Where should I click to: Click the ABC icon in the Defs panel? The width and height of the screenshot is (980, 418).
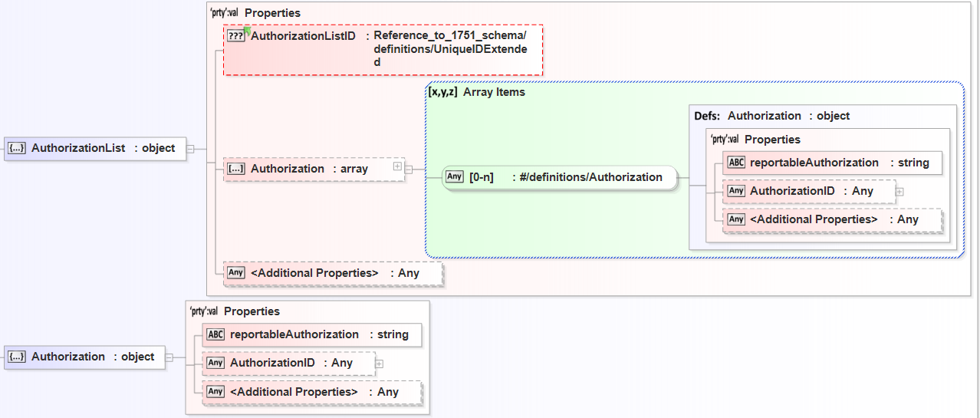(x=736, y=163)
